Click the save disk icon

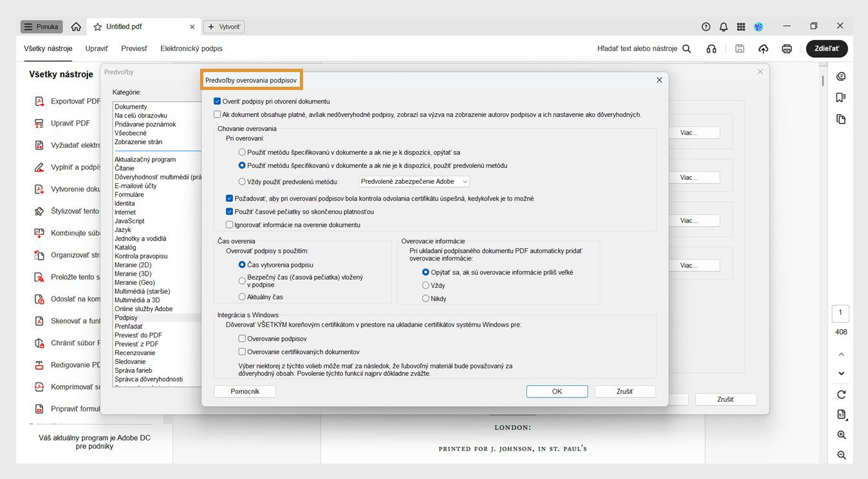pos(740,49)
